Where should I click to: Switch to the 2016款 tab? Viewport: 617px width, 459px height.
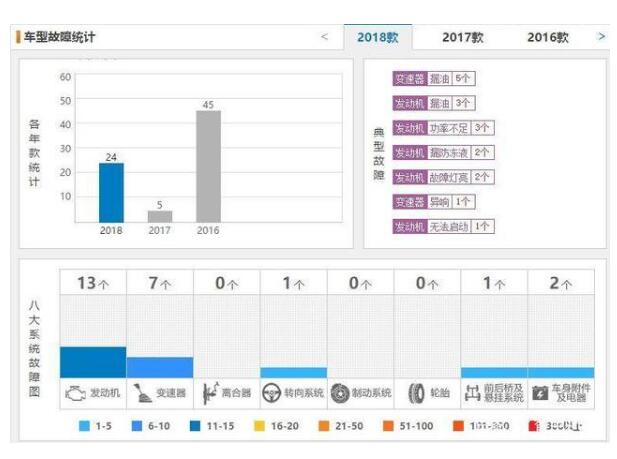click(x=548, y=37)
